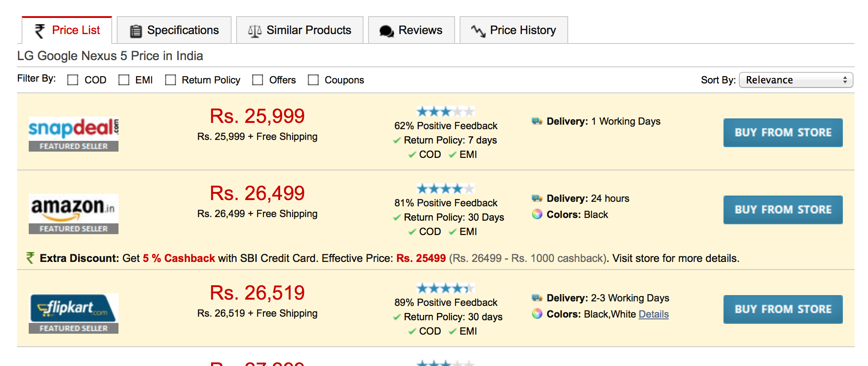Open the Sort By Relevance dropdown

796,80
